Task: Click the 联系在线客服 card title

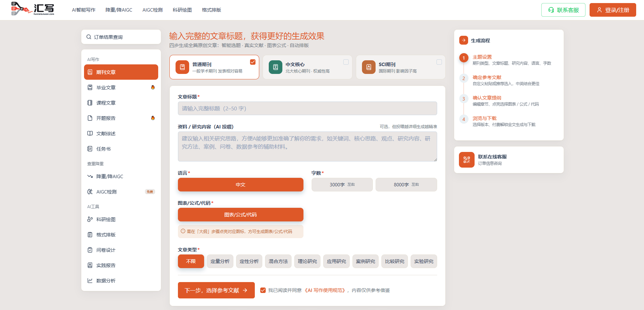Action: [492, 157]
